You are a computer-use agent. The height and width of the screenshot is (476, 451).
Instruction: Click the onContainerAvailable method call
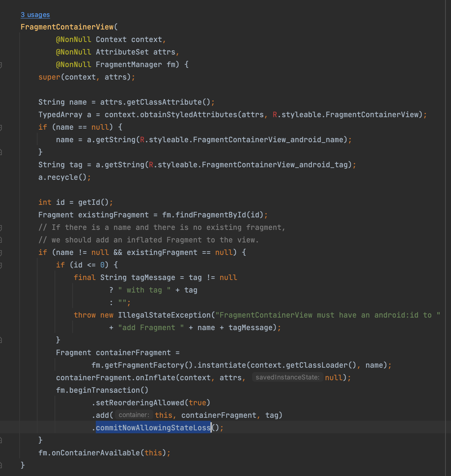[96, 453]
